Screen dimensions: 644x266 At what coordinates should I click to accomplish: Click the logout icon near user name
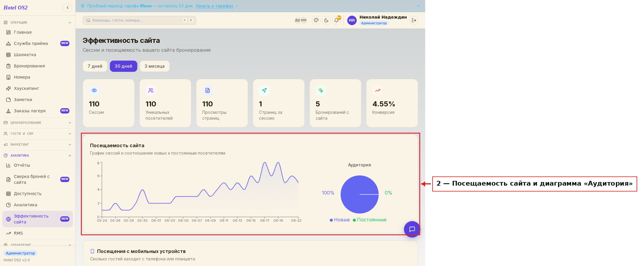tap(414, 20)
